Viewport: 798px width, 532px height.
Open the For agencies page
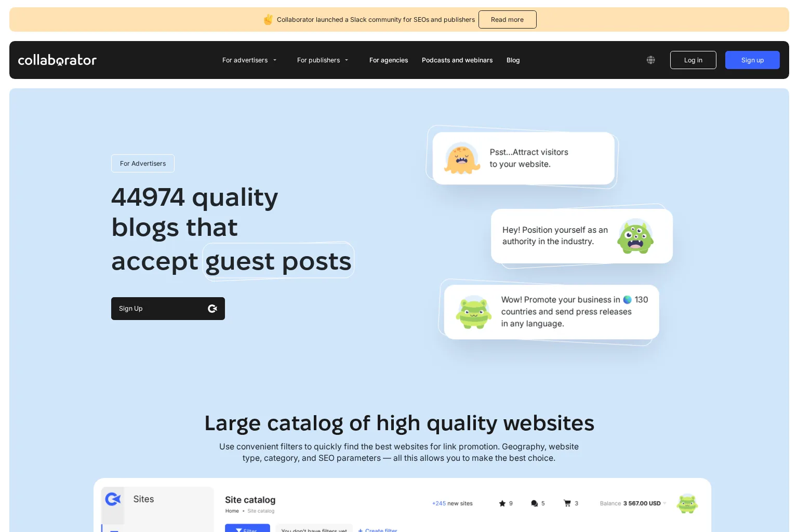click(389, 60)
